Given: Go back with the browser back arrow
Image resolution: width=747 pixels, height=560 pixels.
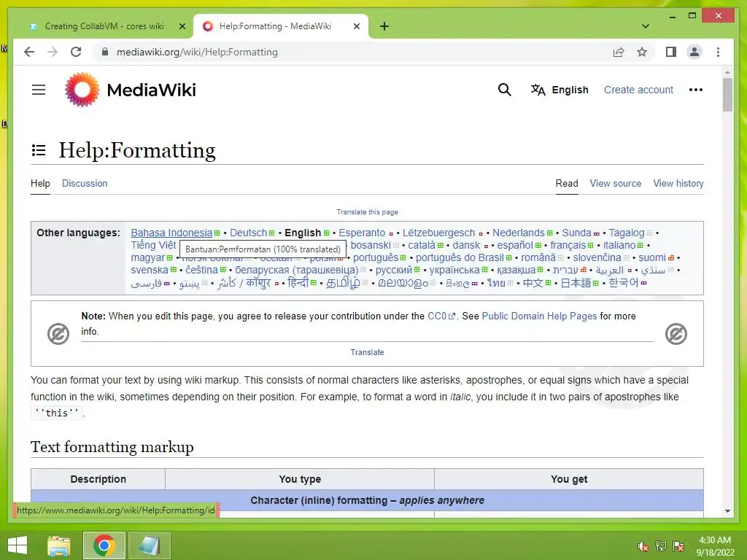Looking at the screenshot, I should click(x=29, y=52).
